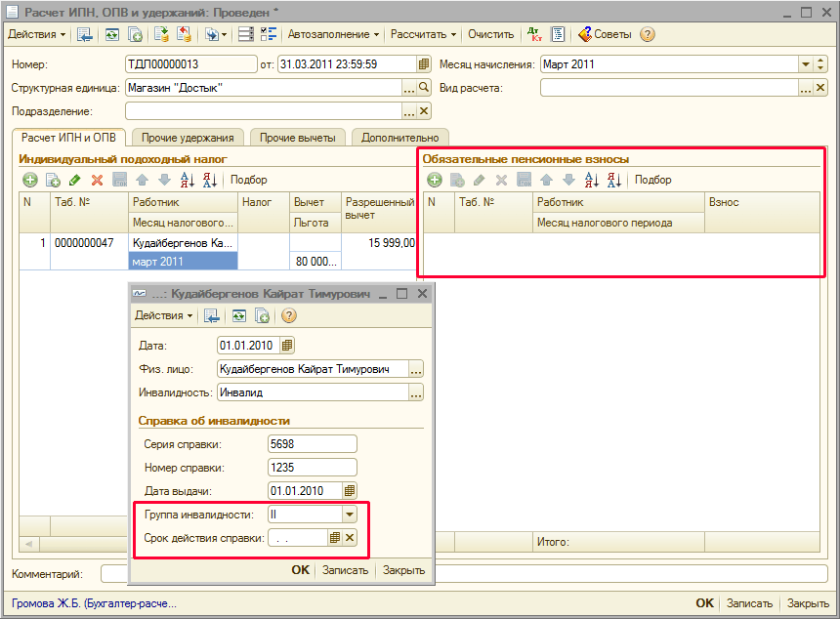Clear the Подразделение field with X button
This screenshot has width=840, height=619.
click(424, 111)
